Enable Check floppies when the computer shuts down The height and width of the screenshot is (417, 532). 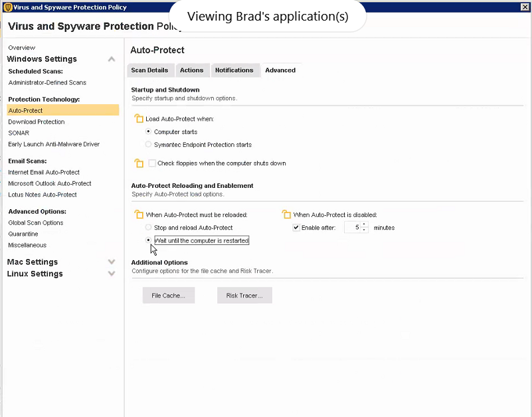click(152, 163)
